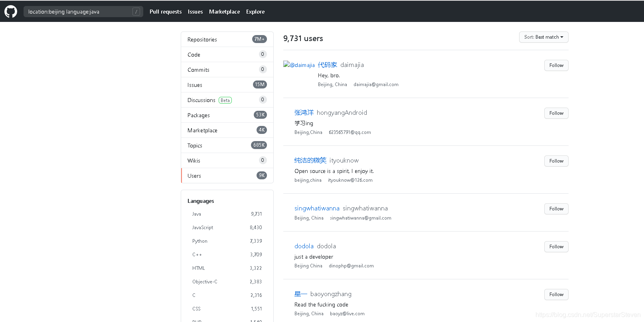Click dinophp@gmail.com email
Image resolution: width=644 pixels, height=322 pixels.
[351, 266]
